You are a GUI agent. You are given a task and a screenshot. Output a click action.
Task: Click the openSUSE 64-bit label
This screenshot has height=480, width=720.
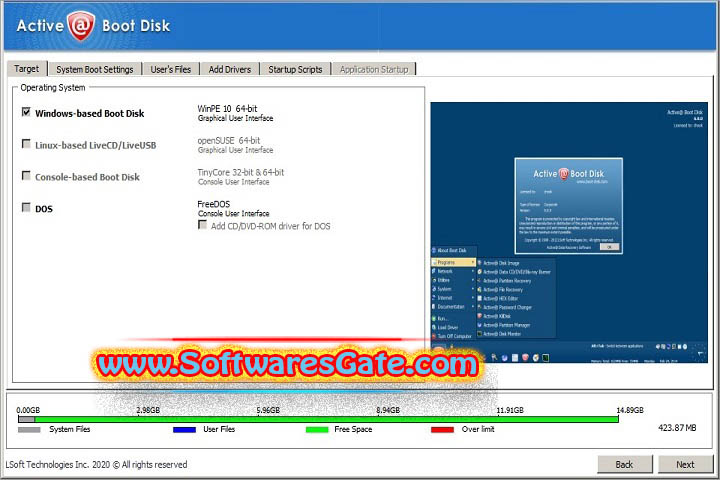229,141
